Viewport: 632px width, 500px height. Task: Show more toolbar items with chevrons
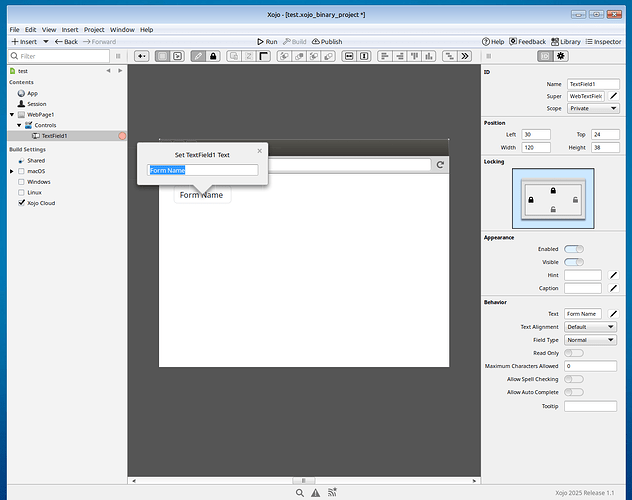click(465, 56)
